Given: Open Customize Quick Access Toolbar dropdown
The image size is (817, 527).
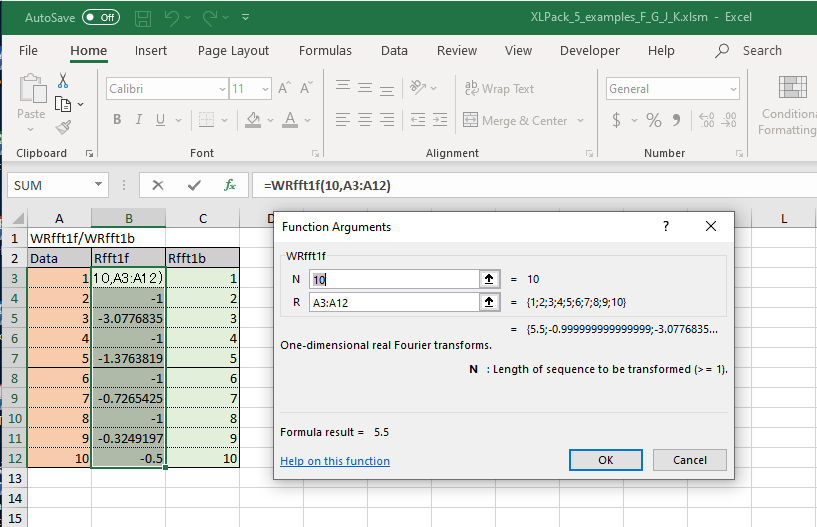Looking at the screenshot, I should [x=245, y=17].
